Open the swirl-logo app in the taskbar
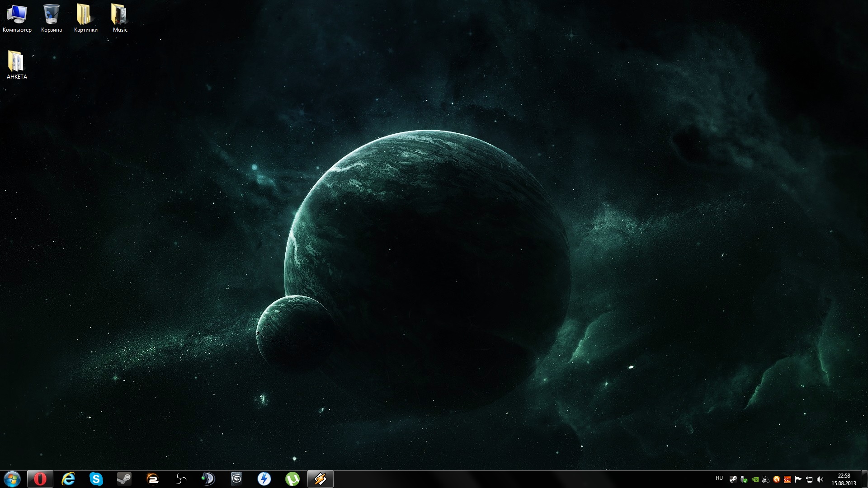The height and width of the screenshot is (488, 868). pos(180,479)
